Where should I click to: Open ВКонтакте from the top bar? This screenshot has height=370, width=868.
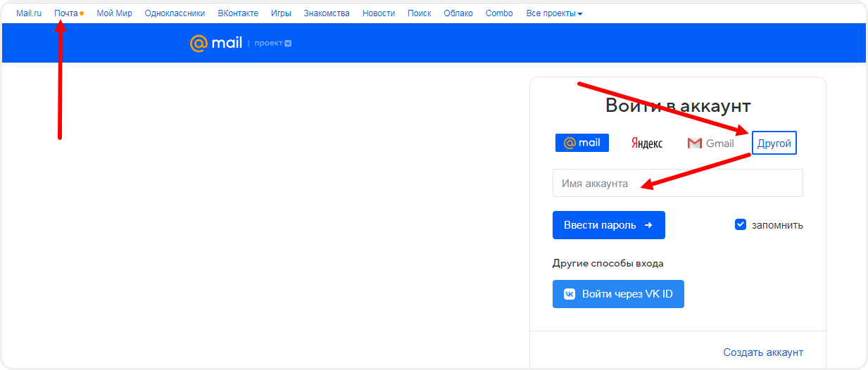point(238,13)
